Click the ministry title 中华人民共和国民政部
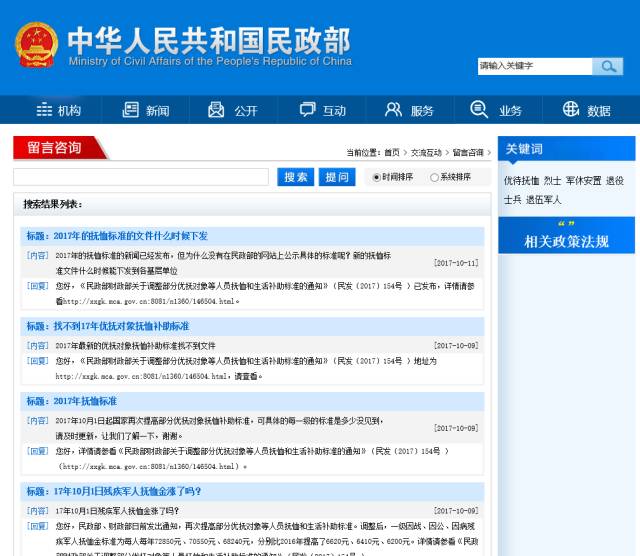The image size is (640, 556). (209, 41)
